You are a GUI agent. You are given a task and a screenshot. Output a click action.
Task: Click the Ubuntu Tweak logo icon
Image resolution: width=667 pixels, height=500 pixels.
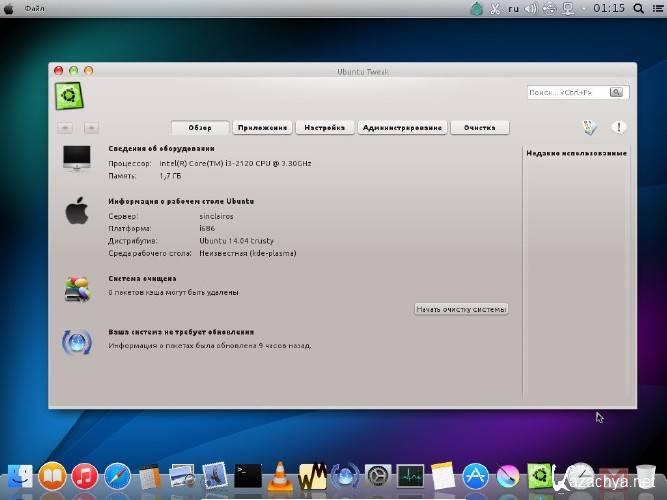(69, 95)
